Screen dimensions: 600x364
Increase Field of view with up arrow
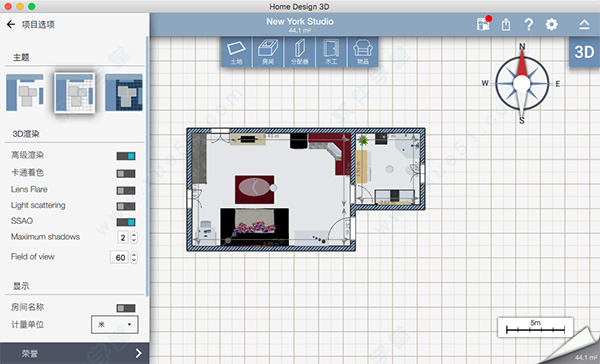coord(134,254)
